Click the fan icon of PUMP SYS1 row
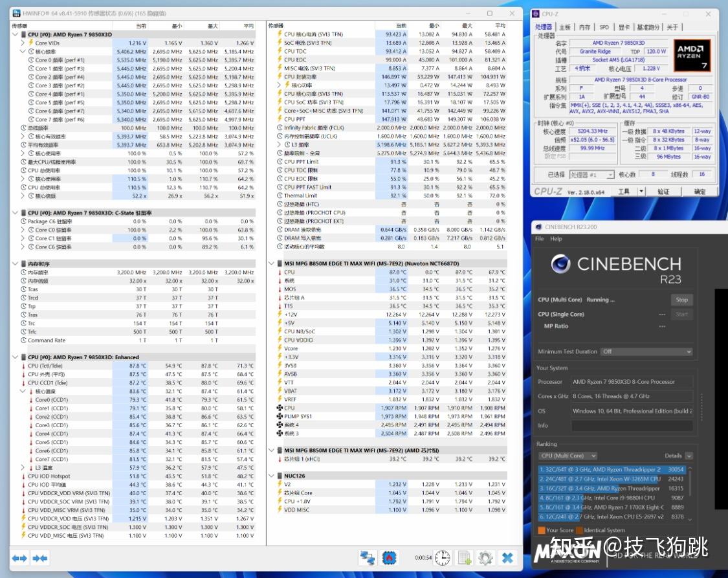This screenshot has width=728, height=578. [x=280, y=416]
